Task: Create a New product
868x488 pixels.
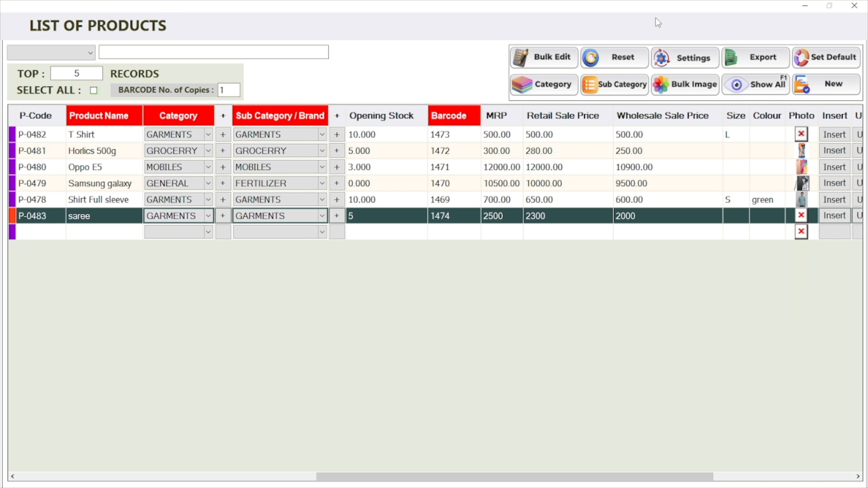Action: (x=826, y=84)
